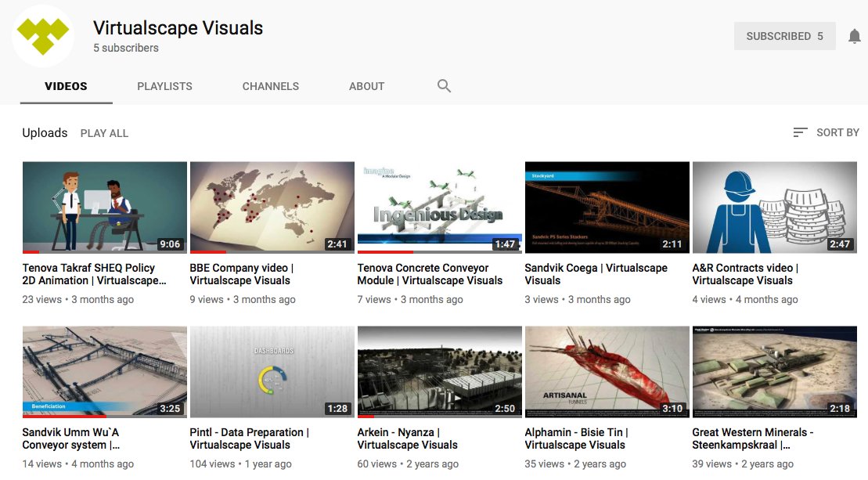This screenshot has height=480, width=868.
Task: Toggle the notification bell icon
Action: [854, 37]
